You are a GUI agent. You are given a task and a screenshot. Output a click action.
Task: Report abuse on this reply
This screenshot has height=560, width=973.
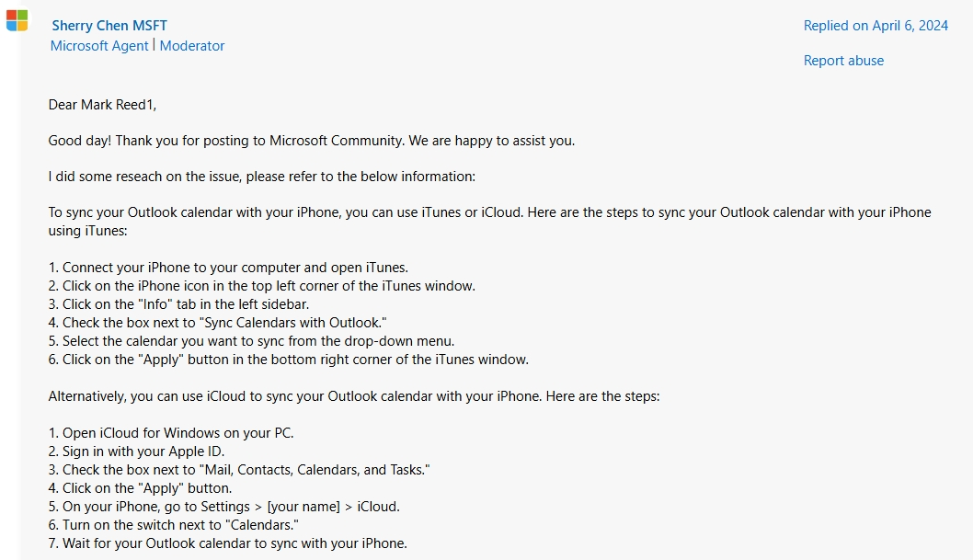pos(843,61)
